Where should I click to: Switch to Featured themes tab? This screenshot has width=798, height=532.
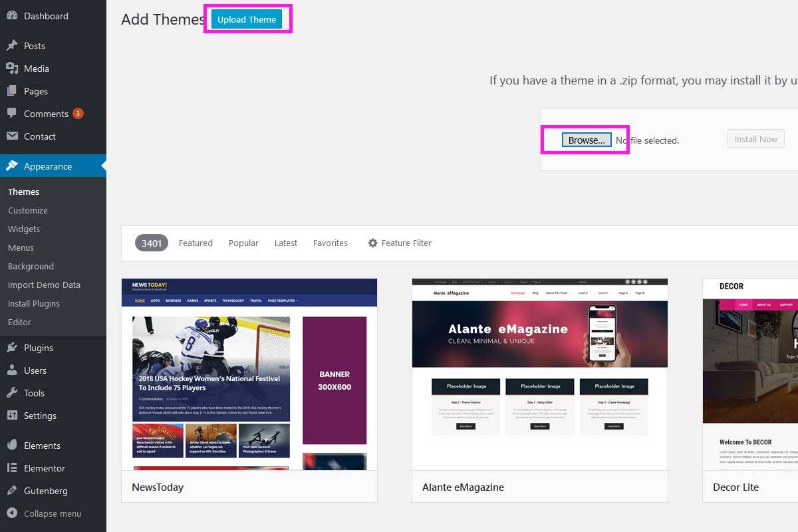point(196,243)
